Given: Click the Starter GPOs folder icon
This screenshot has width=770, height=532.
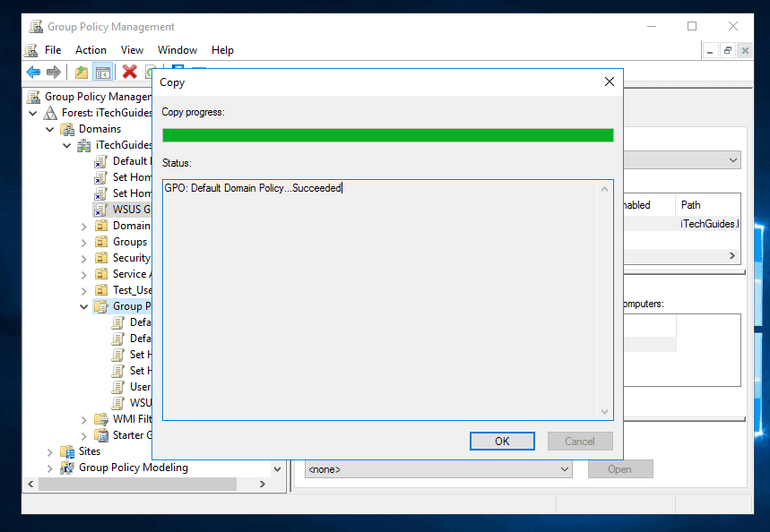Looking at the screenshot, I should click(x=101, y=435).
